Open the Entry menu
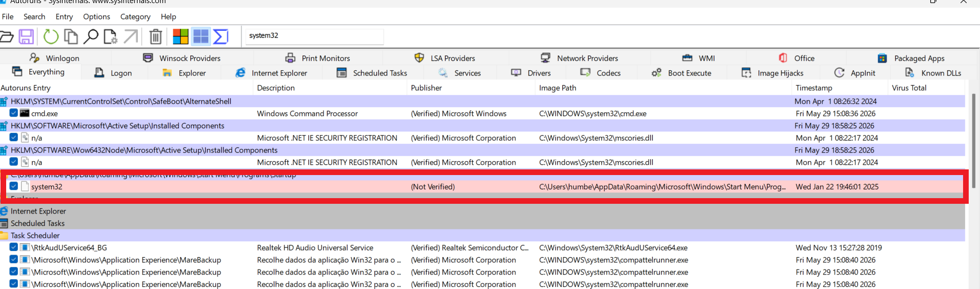The image size is (980, 289). (64, 16)
